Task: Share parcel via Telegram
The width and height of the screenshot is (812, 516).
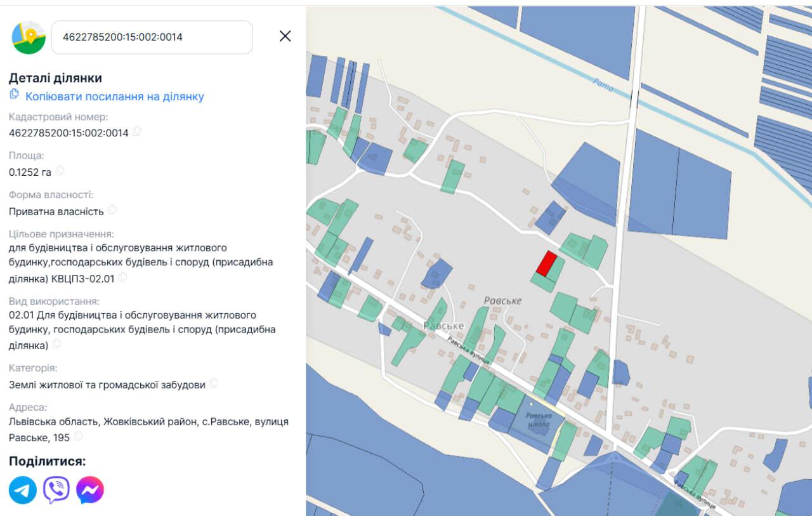Action: (23, 490)
